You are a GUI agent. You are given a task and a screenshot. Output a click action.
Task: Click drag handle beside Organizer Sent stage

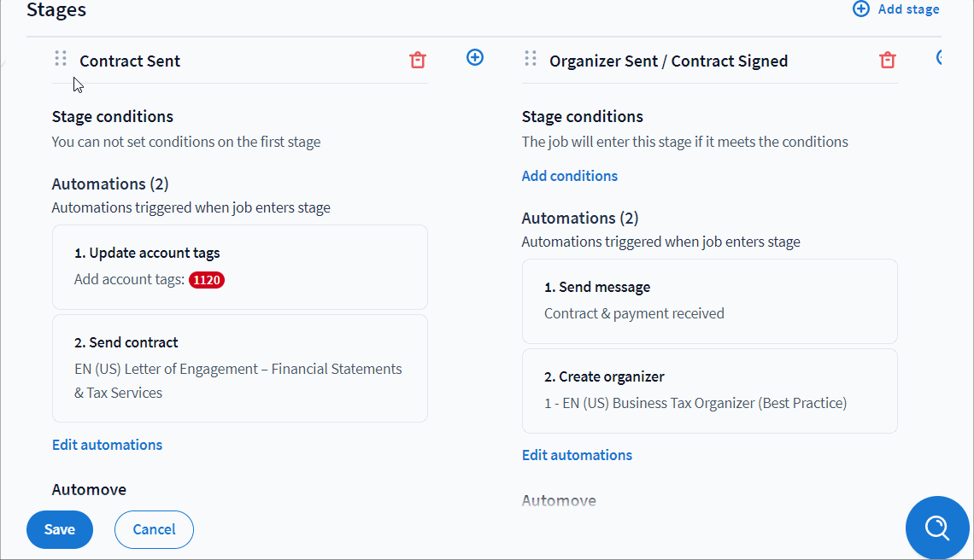(531, 59)
